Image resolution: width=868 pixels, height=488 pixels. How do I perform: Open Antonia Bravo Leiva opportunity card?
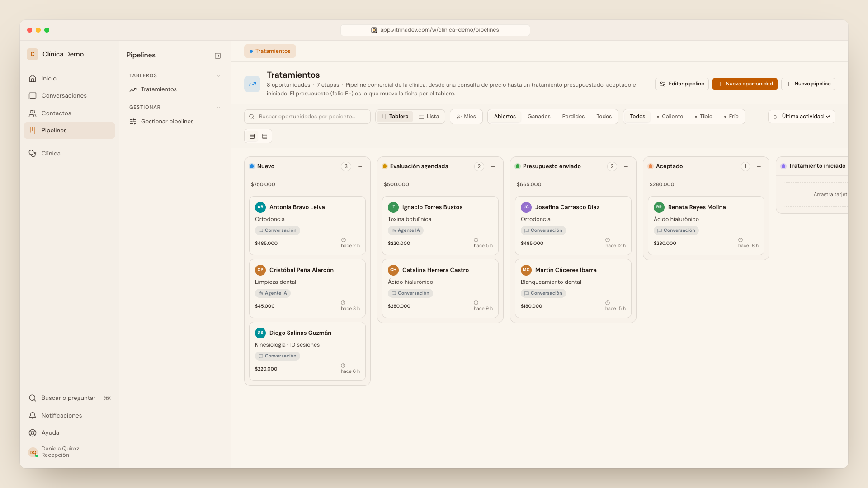(x=307, y=225)
